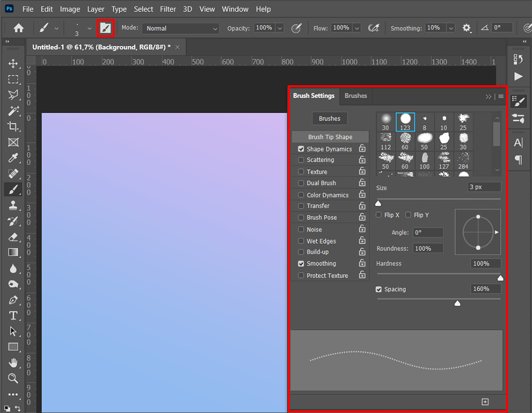Disable the Shape Dynamics checkbox

pos(300,149)
